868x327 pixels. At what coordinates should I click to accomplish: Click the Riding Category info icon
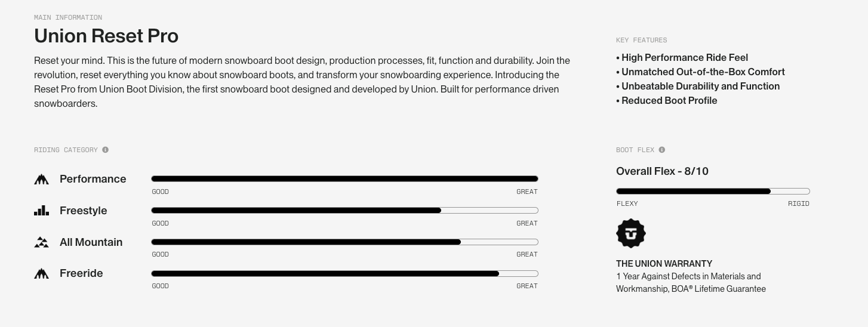click(x=106, y=150)
